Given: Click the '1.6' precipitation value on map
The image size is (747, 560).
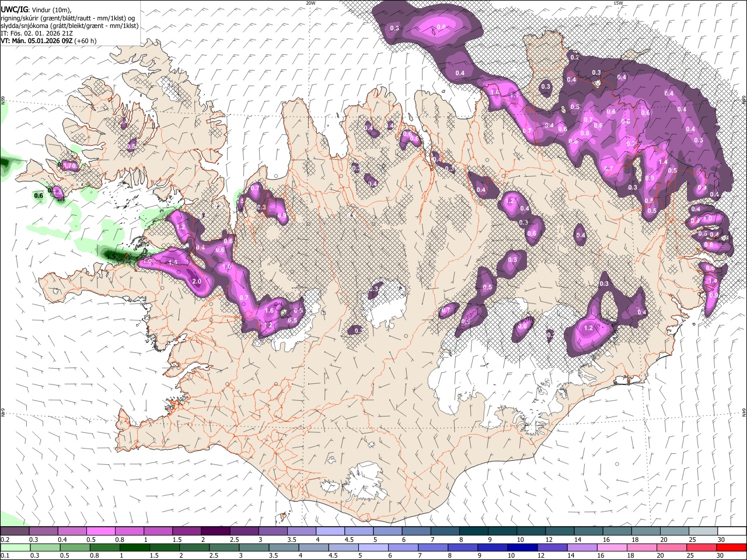Looking at the screenshot, I should click(x=269, y=311).
